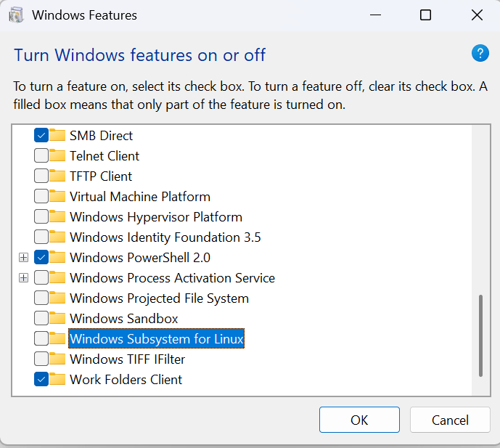The image size is (500, 448).
Task: Select Windows Process Activation Service label
Action: [172, 278]
